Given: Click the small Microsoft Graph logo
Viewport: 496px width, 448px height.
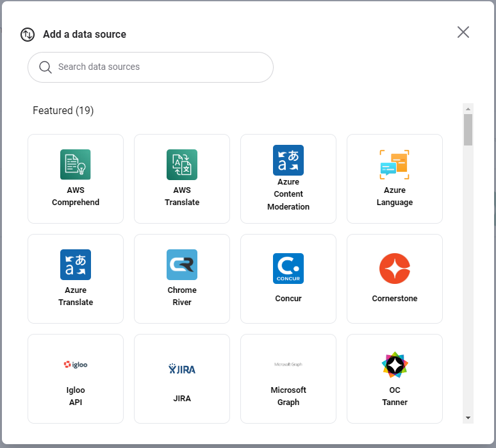Looking at the screenshot, I should (x=288, y=365).
